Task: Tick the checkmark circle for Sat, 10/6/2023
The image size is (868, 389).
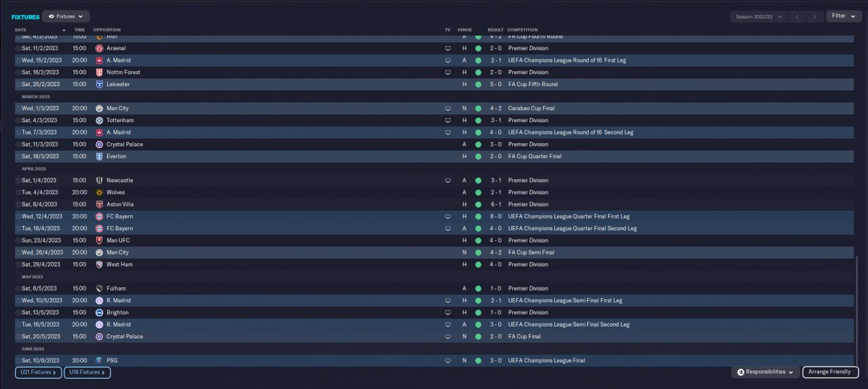Action: coord(18,360)
